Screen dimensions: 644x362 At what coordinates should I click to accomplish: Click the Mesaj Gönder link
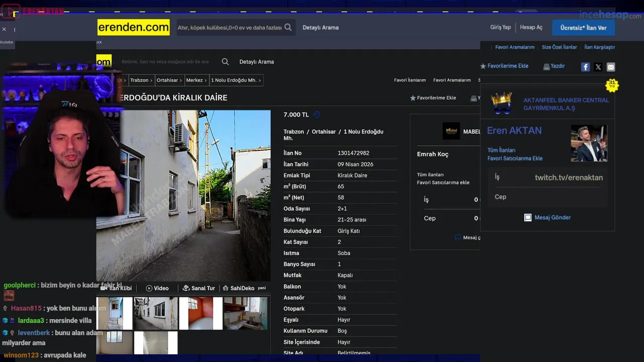coord(552,218)
